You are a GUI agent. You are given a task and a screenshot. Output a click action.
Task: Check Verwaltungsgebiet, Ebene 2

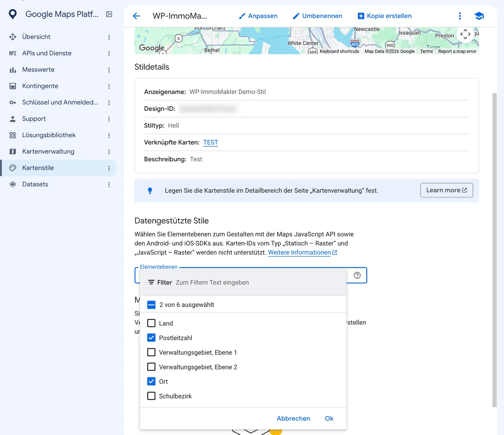[151, 367]
